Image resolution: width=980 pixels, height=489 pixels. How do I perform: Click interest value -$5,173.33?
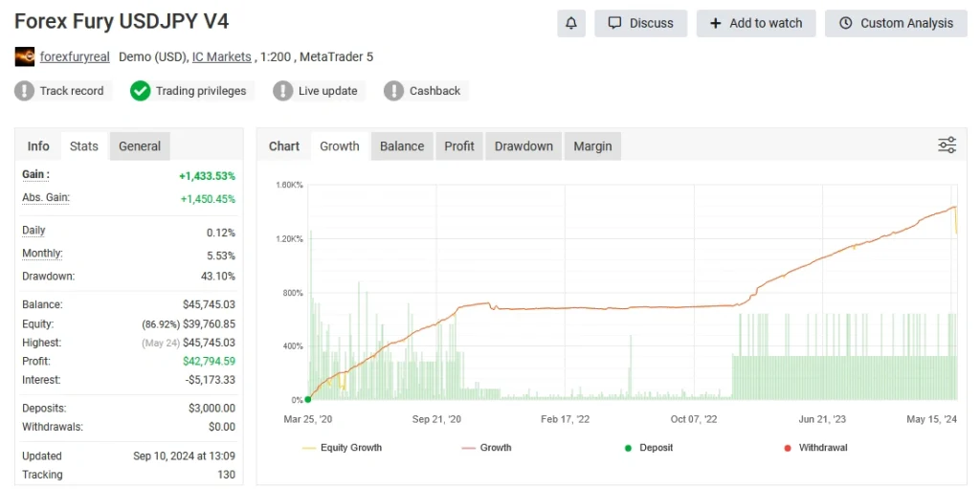(x=212, y=380)
